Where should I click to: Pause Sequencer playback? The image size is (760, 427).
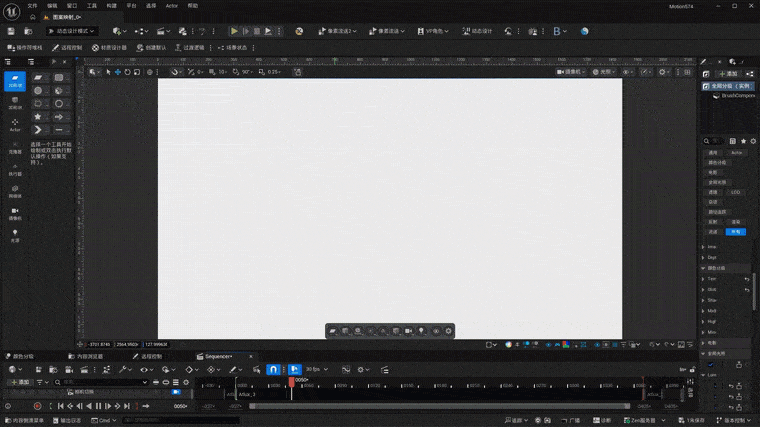coord(98,406)
